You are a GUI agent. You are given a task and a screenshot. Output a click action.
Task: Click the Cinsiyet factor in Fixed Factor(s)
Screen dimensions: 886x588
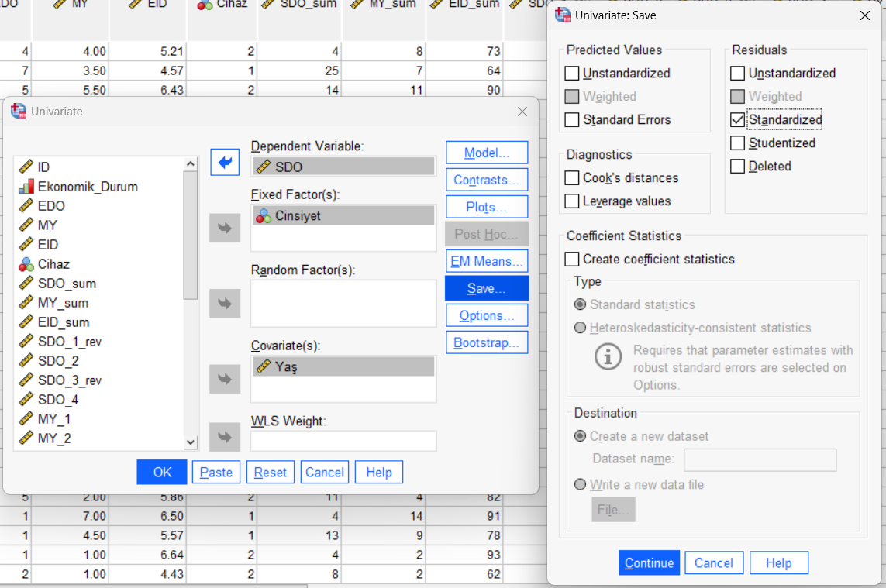[x=298, y=216]
